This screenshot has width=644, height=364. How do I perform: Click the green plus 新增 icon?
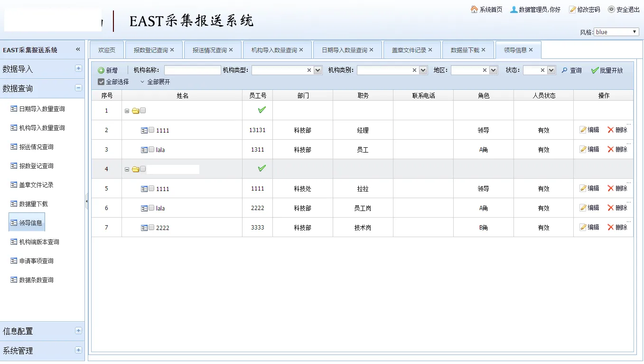(101, 70)
